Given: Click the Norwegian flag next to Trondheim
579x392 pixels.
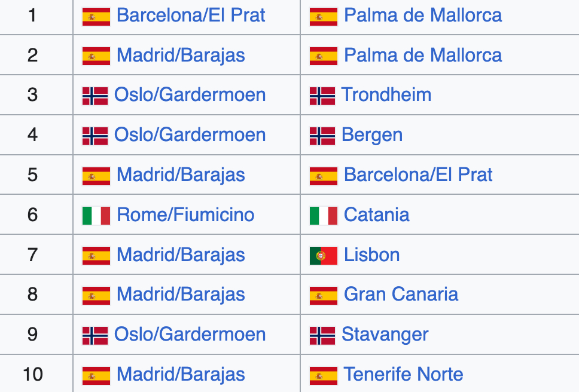Looking at the screenshot, I should tap(322, 96).
